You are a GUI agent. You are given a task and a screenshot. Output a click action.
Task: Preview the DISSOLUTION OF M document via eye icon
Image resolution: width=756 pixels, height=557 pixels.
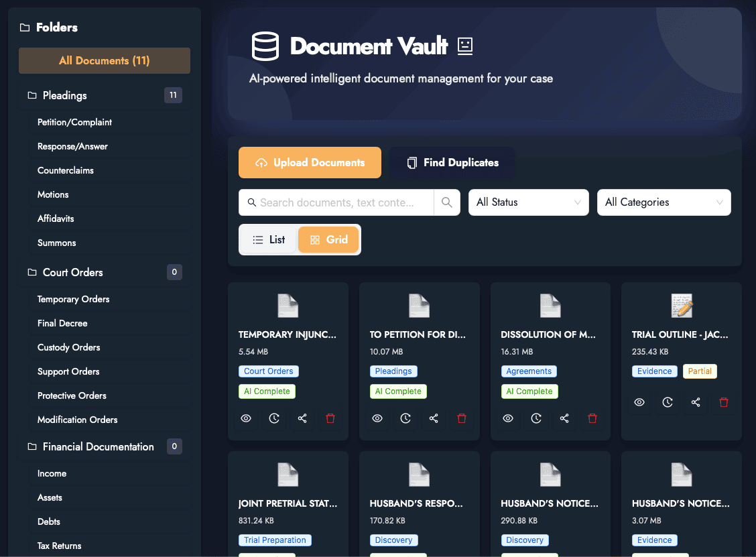click(508, 418)
